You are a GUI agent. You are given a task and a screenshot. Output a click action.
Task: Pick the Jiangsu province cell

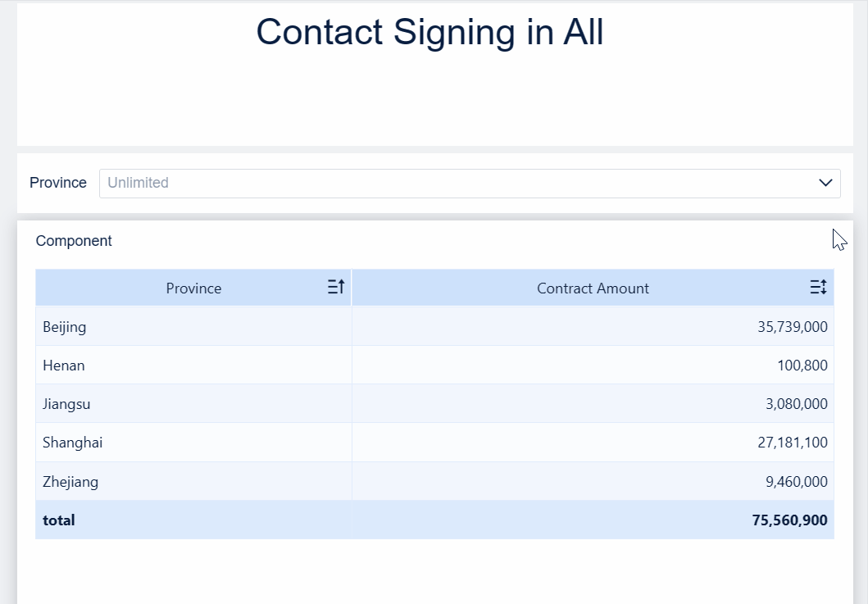coord(66,404)
